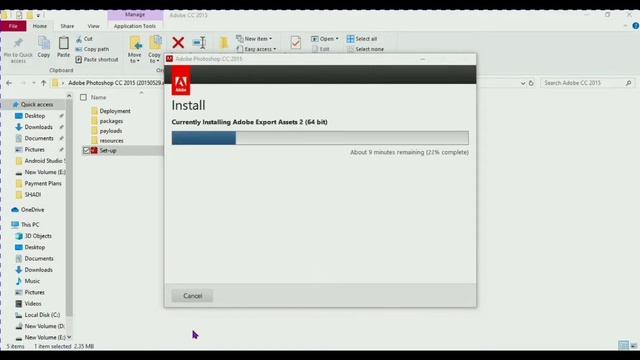Minimize the Adobe Photoshop installer window
Image resolution: width=640 pixels, height=360 pixels.
(x=422, y=59)
